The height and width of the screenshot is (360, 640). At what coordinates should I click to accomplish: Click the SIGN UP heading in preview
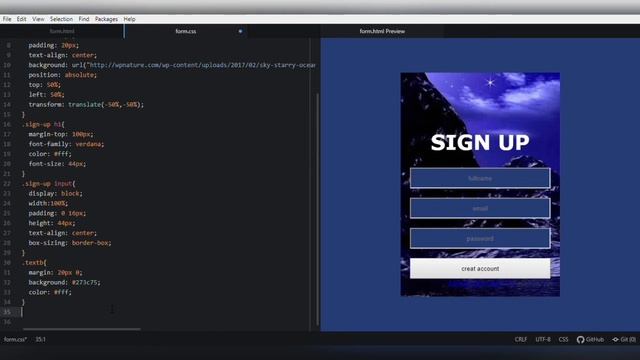click(480, 142)
